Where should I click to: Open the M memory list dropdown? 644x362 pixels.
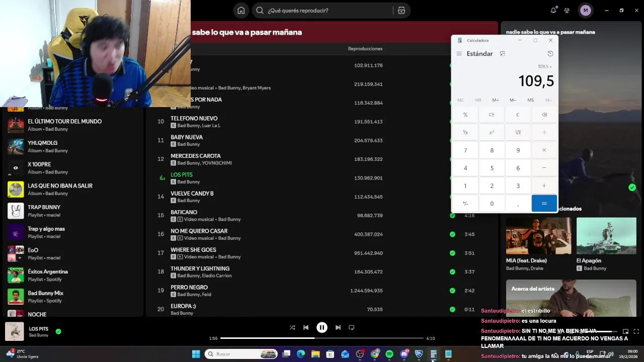click(548, 100)
